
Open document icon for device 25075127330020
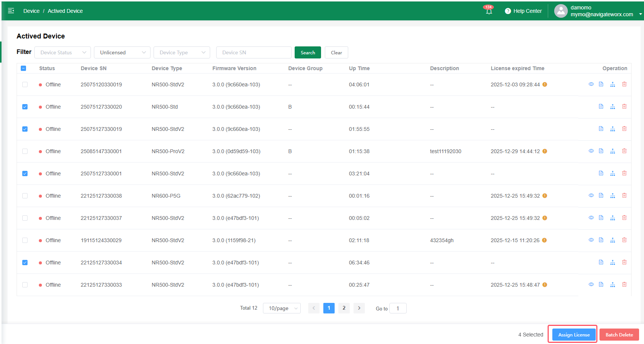click(x=601, y=107)
